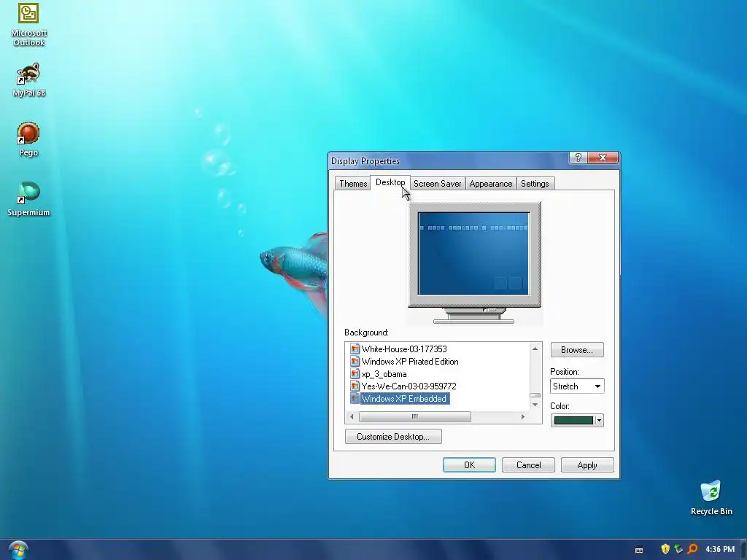
Task: Click the Customize Desktop... button
Action: click(x=393, y=437)
